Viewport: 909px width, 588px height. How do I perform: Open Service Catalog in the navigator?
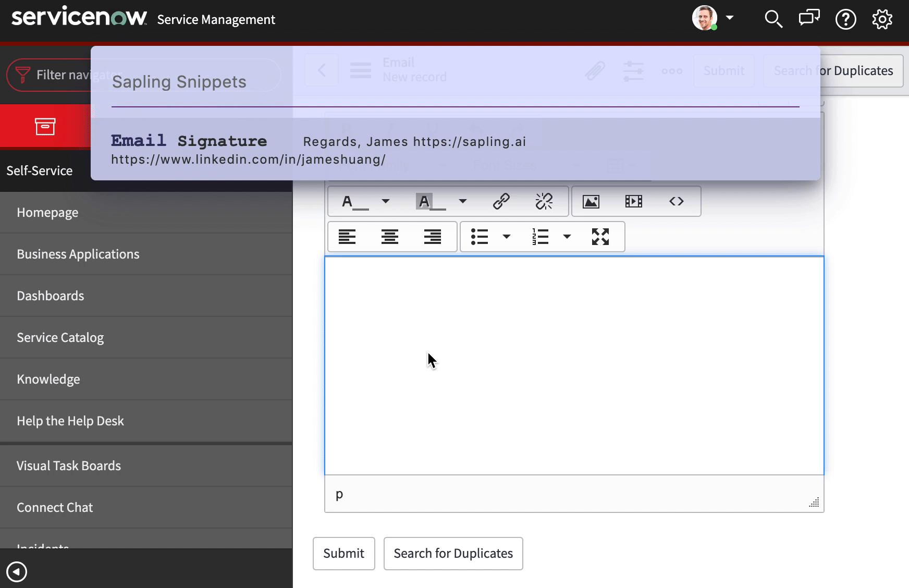146,337
